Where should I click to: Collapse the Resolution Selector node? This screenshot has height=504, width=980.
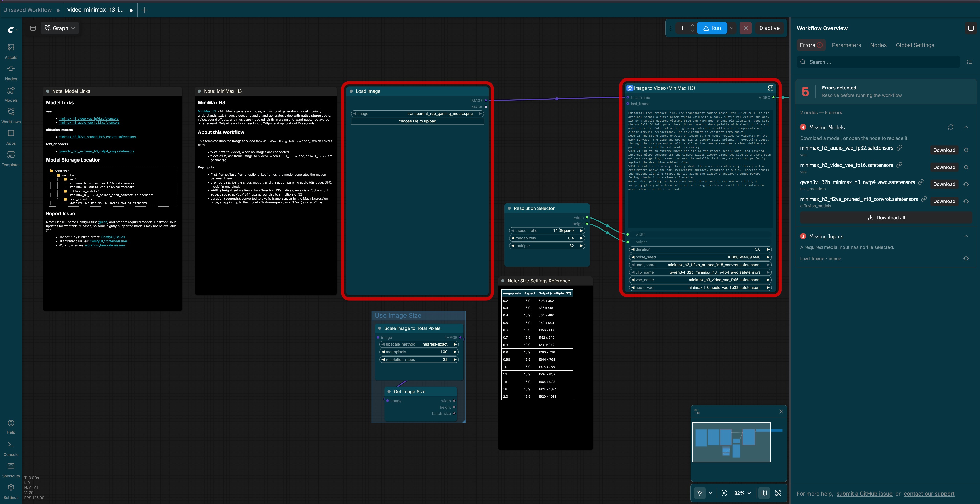pos(509,209)
